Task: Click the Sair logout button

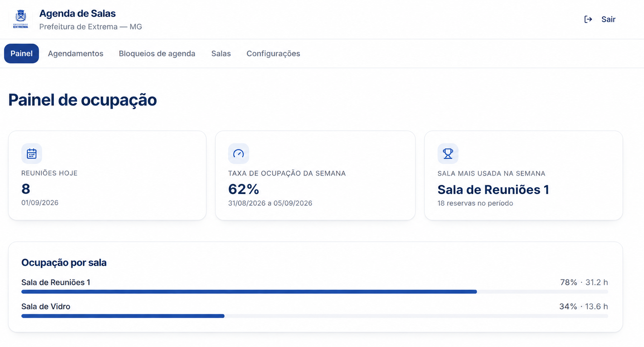Action: (x=600, y=19)
